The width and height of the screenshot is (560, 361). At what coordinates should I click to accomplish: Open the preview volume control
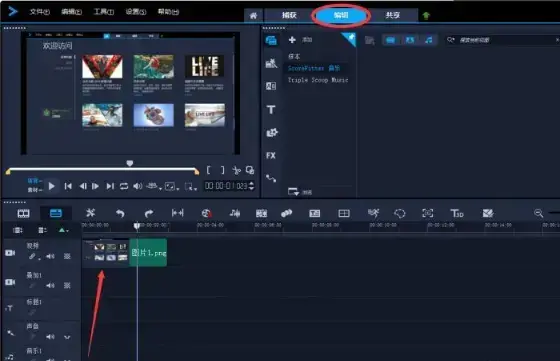138,186
